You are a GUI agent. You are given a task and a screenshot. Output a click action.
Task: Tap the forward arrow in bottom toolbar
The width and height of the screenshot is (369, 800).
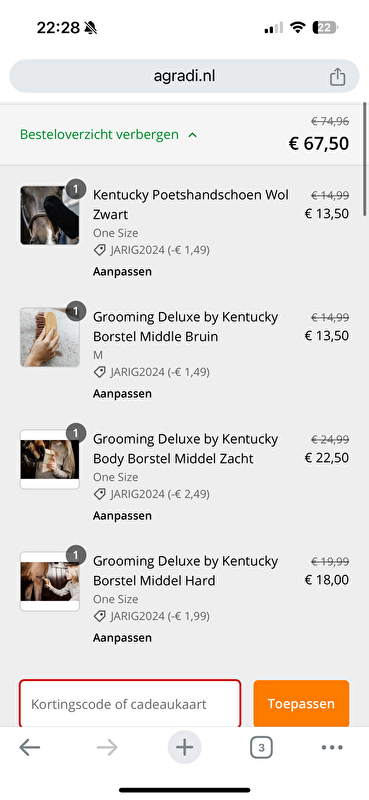coord(107,747)
